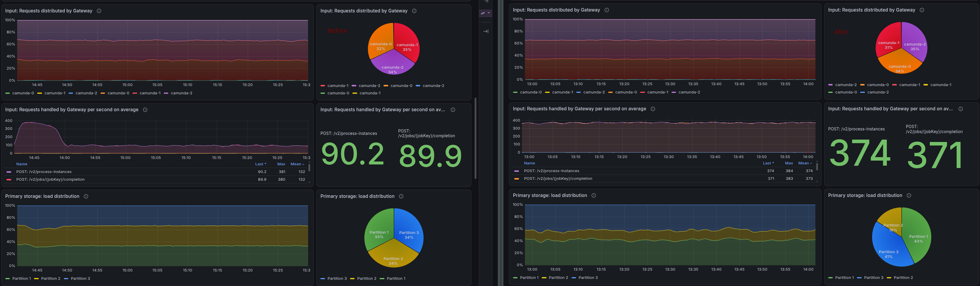Image resolution: width=980 pixels, height=286 pixels.
Task: Click info icon of left dashboard's Partition pie panel
Action: pyautogui.click(x=401, y=197)
